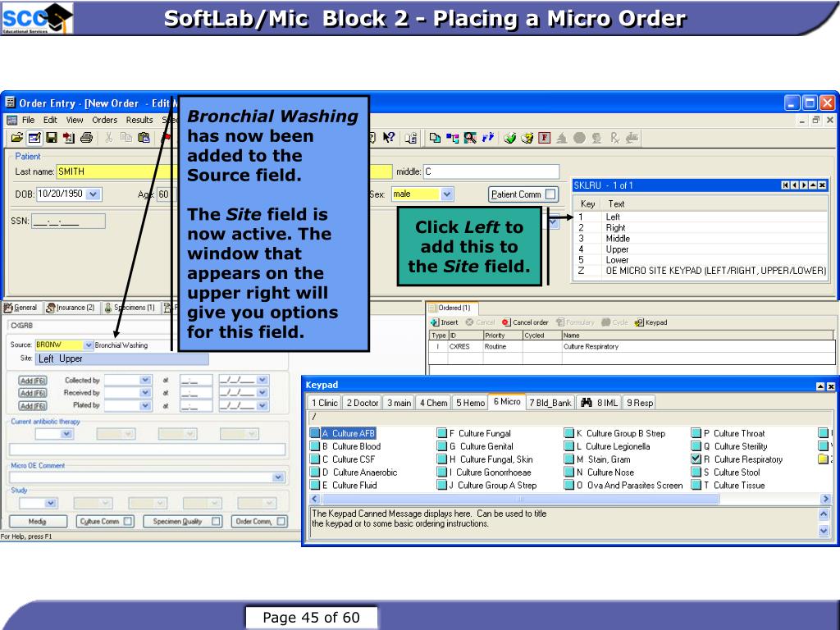
Task: Open the Source BRONW dropdown
Action: pyautogui.click(x=89, y=345)
